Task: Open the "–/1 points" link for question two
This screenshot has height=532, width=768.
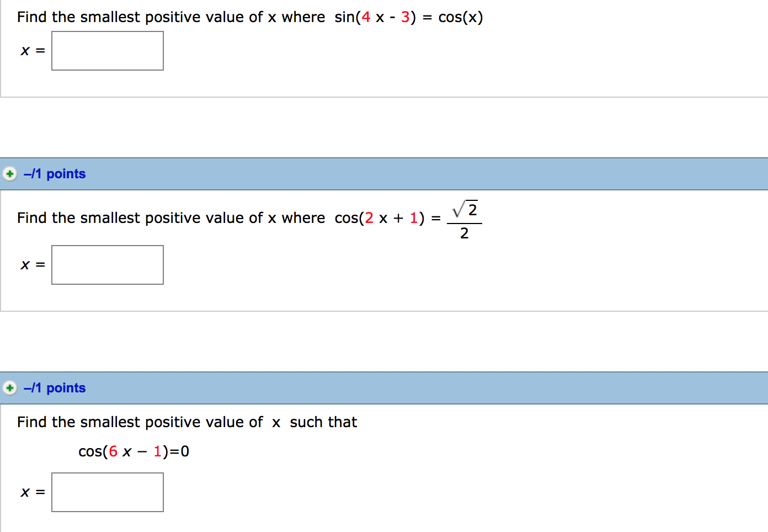Action: 55,173
